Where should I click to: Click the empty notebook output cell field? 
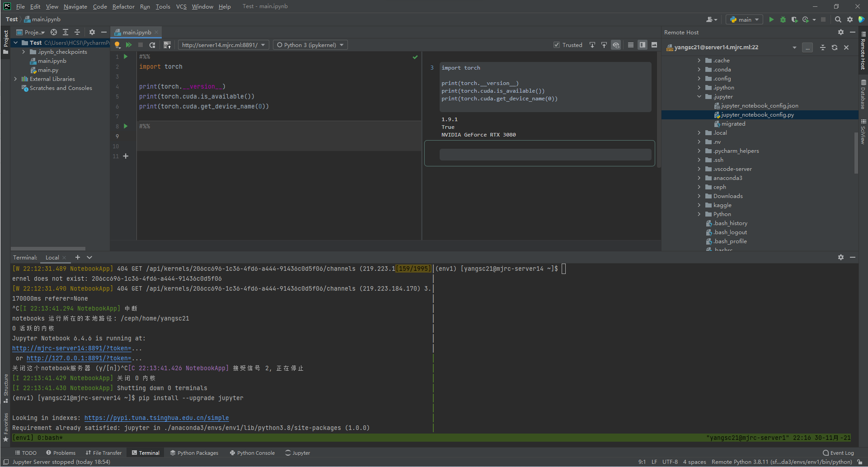pos(545,155)
